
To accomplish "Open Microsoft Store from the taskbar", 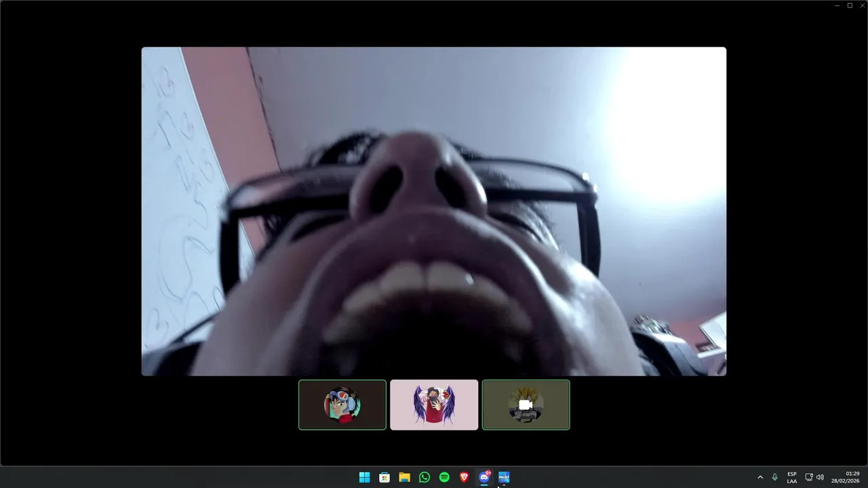I will [384, 477].
